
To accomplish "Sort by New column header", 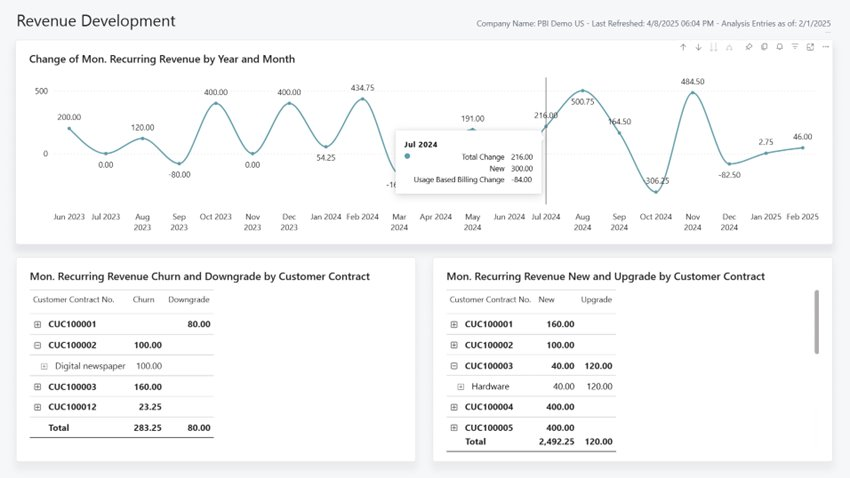I will pyautogui.click(x=546, y=300).
